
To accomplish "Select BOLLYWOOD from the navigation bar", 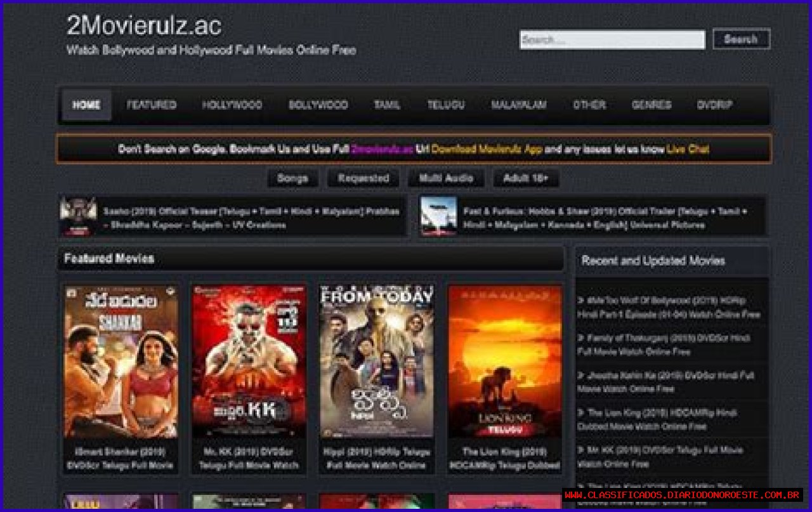I will pyautogui.click(x=317, y=105).
